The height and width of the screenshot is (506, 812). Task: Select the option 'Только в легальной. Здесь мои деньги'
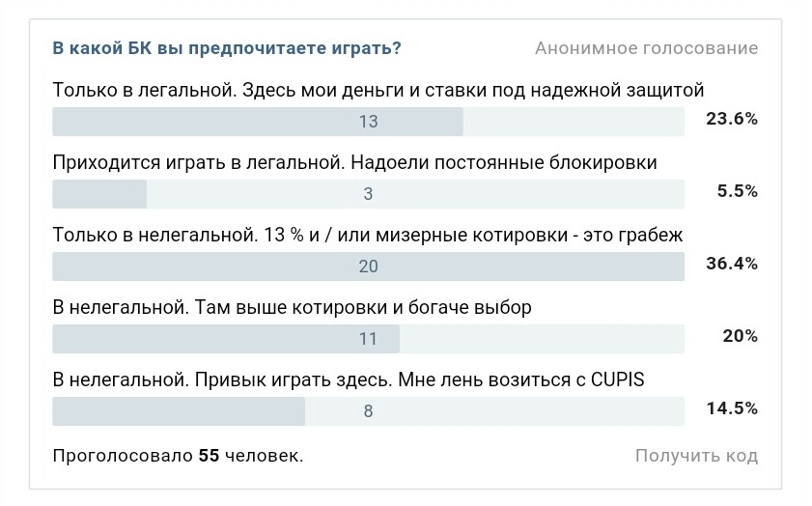(378, 90)
